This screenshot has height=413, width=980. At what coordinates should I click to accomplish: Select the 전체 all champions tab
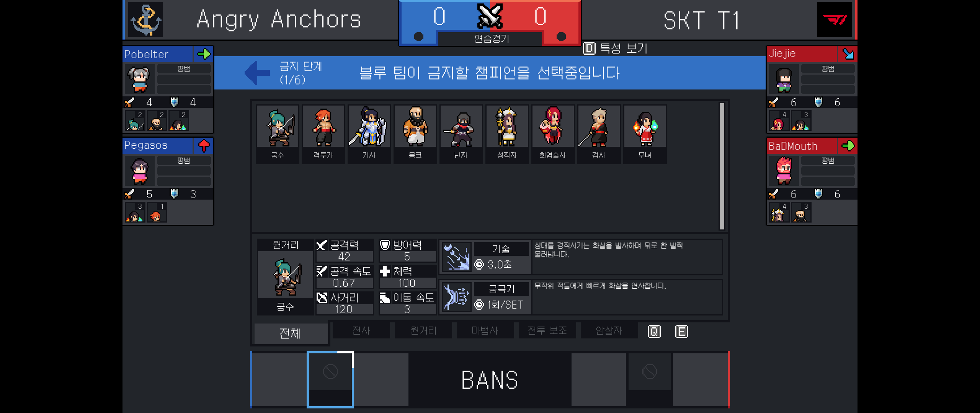291,333
